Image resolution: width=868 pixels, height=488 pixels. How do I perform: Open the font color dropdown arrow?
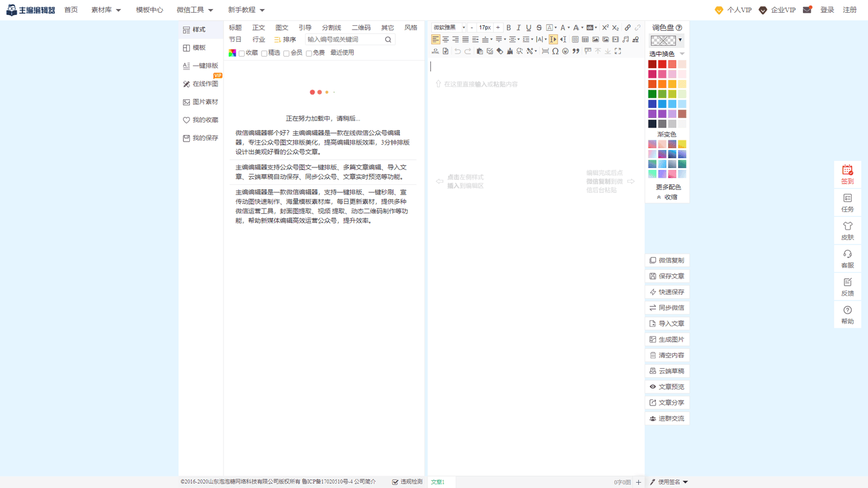click(568, 28)
